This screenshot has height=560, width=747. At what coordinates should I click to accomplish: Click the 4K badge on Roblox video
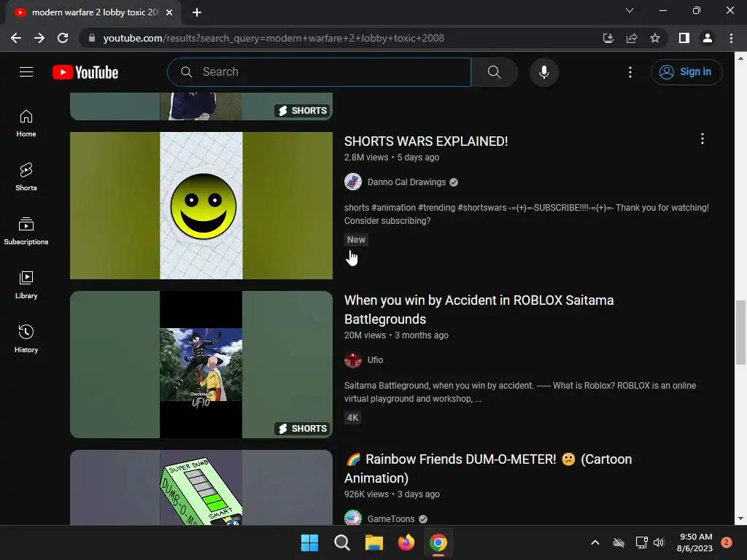click(352, 418)
